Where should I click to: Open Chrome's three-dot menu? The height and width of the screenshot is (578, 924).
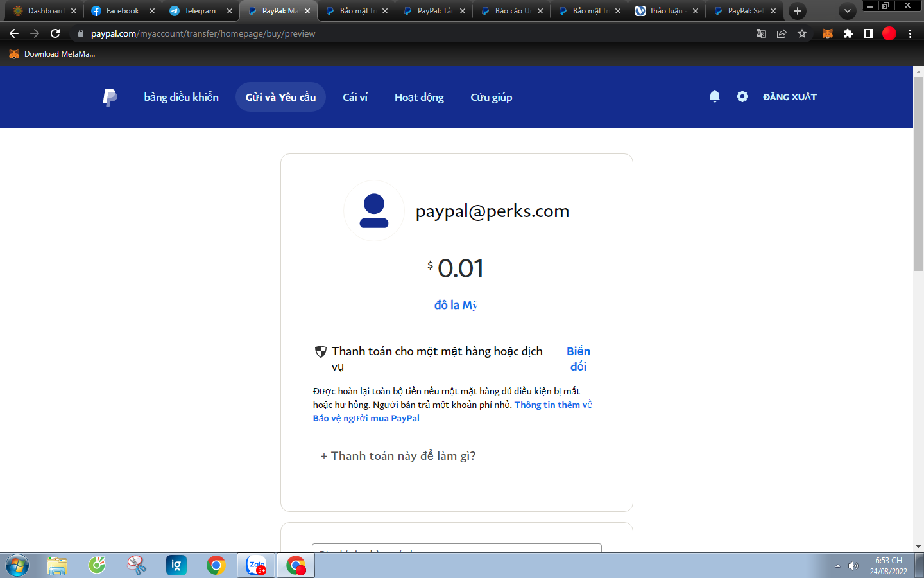(x=910, y=33)
